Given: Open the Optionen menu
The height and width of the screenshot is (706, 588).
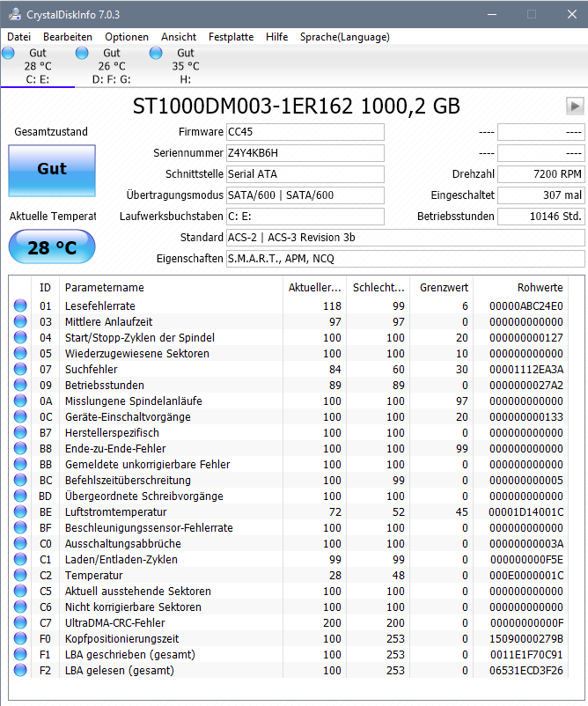Looking at the screenshot, I should pos(127,37).
